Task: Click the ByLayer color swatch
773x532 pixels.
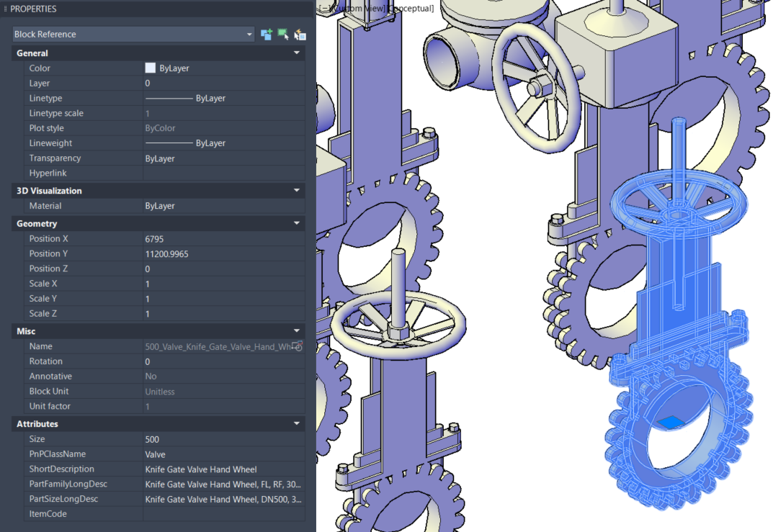Action: coord(151,68)
